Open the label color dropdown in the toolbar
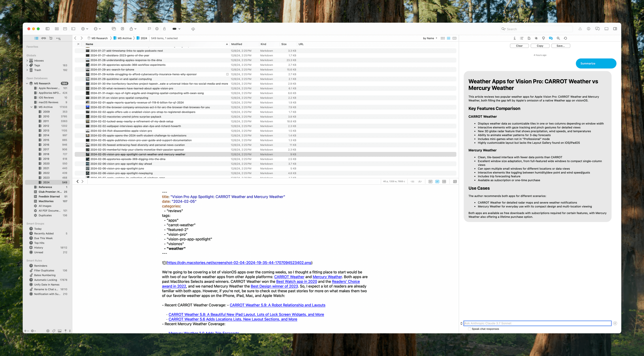The width and height of the screenshot is (644, 356). point(176,29)
